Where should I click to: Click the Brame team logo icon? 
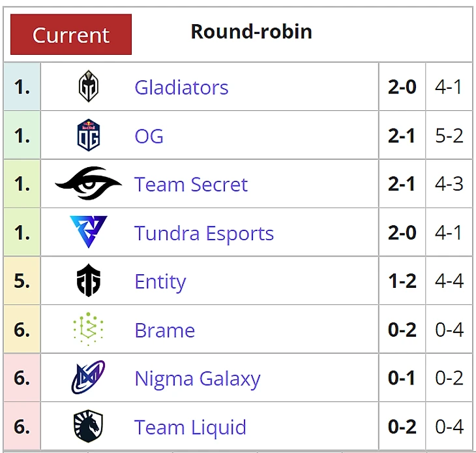(x=88, y=330)
